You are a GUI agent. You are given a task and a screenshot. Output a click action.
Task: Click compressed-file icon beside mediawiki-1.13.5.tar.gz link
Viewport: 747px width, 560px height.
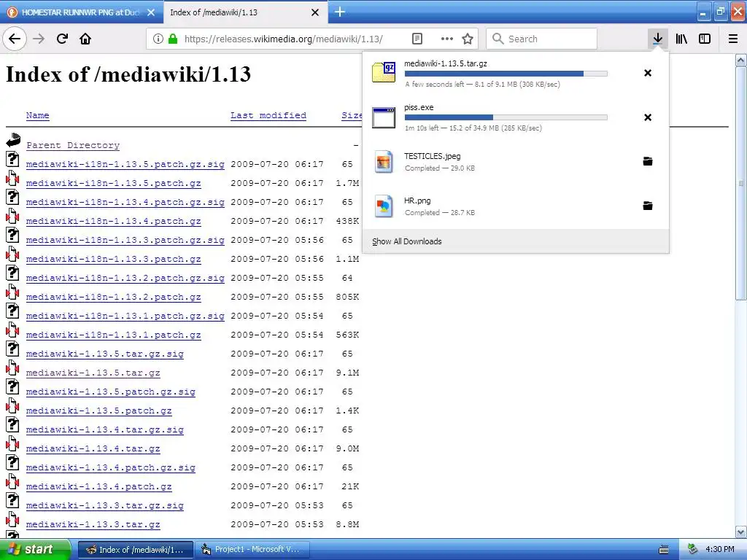[x=13, y=367]
